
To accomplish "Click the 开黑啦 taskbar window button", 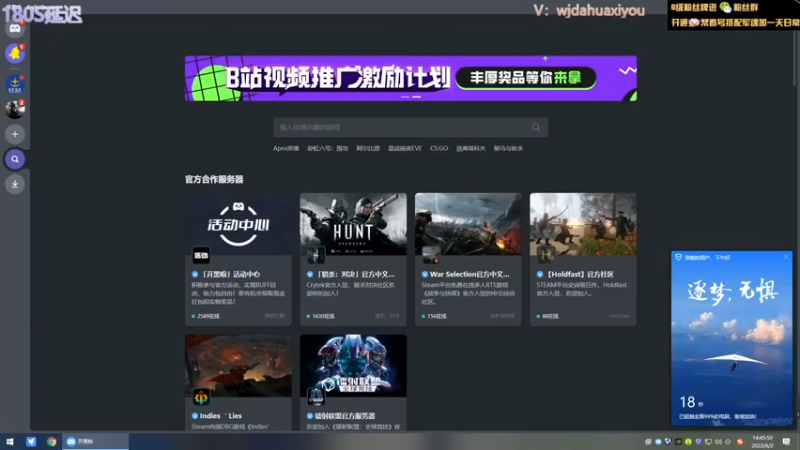I will 95,442.
